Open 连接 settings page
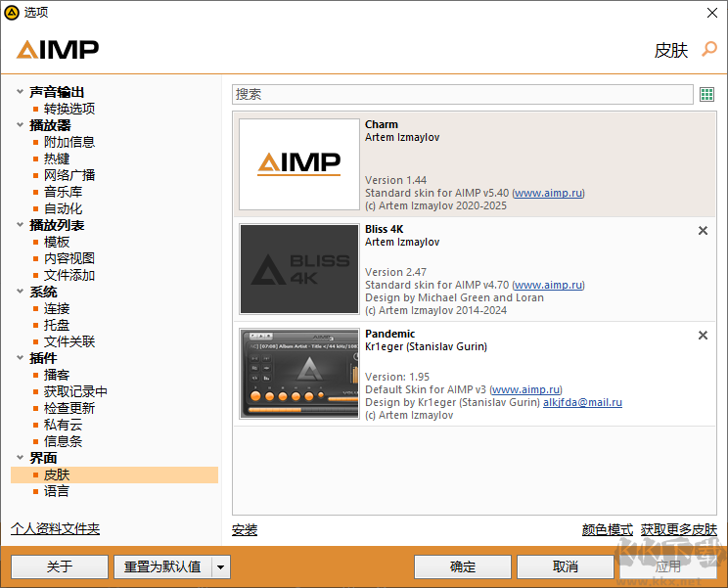This screenshot has height=588, width=728. tap(57, 308)
